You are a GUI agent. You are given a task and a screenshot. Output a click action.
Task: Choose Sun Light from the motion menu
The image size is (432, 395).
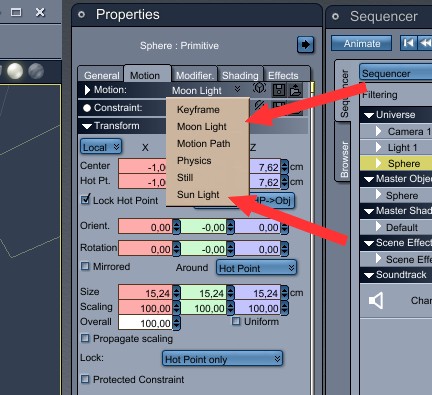click(198, 195)
